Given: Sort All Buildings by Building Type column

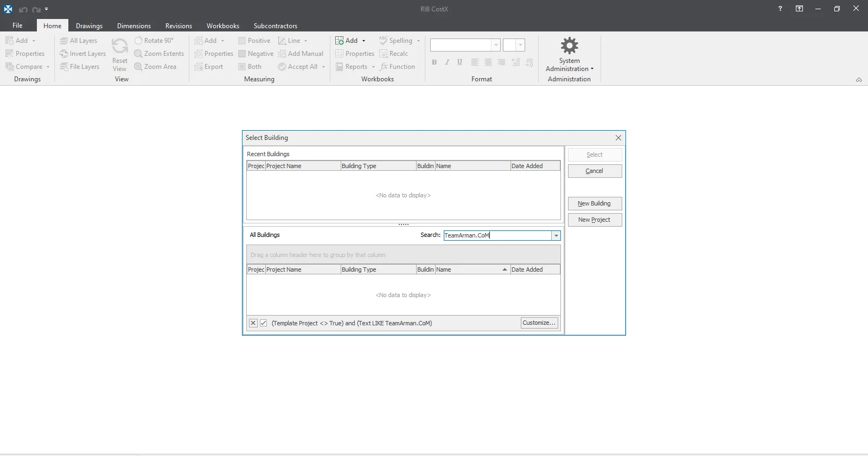Looking at the screenshot, I should click(x=378, y=269).
